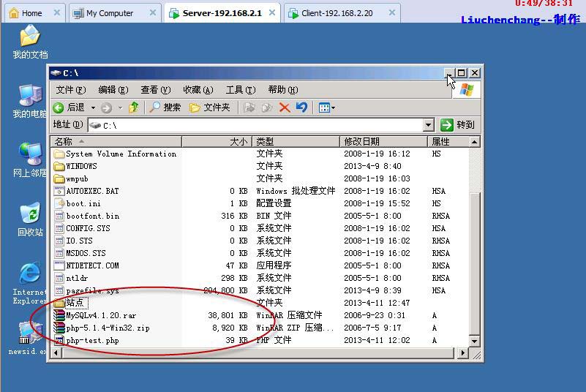Open the 查看(V) menu
Viewport: 586px width, 392px height.
coord(156,90)
